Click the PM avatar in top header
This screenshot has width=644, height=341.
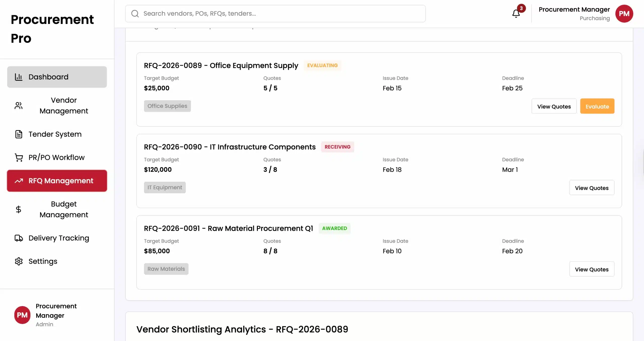point(624,14)
